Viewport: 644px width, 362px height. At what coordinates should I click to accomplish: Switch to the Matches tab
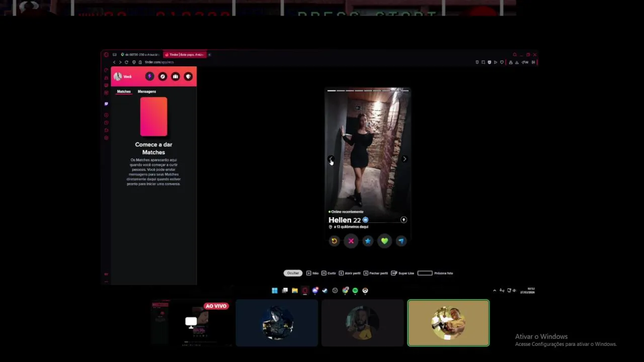124,92
